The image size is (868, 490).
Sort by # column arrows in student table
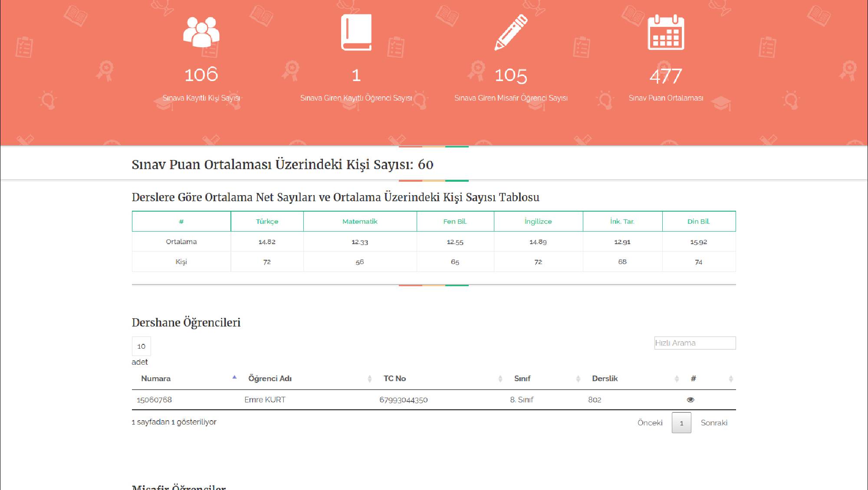click(x=731, y=379)
